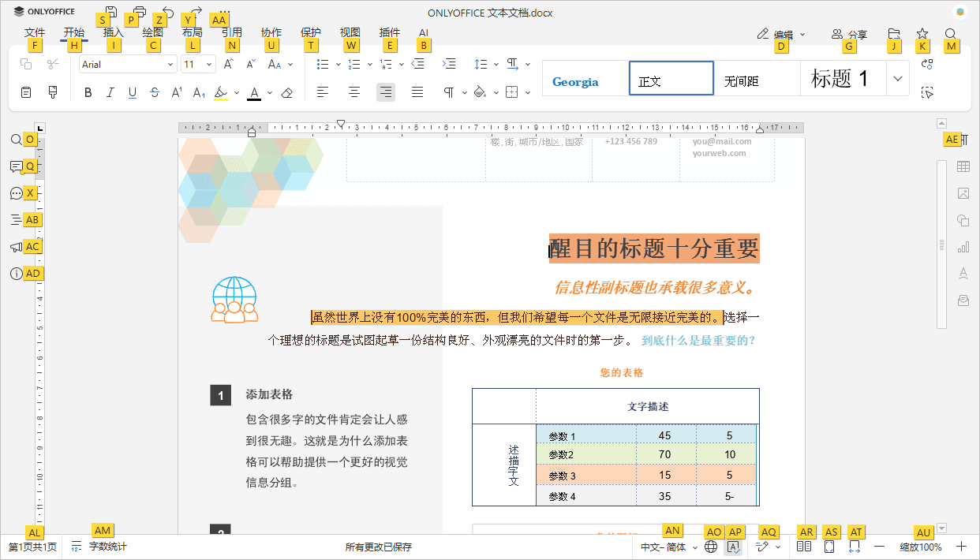The width and height of the screenshot is (980, 560).
Task: Open the Text Art settings panel
Action: [x=963, y=273]
